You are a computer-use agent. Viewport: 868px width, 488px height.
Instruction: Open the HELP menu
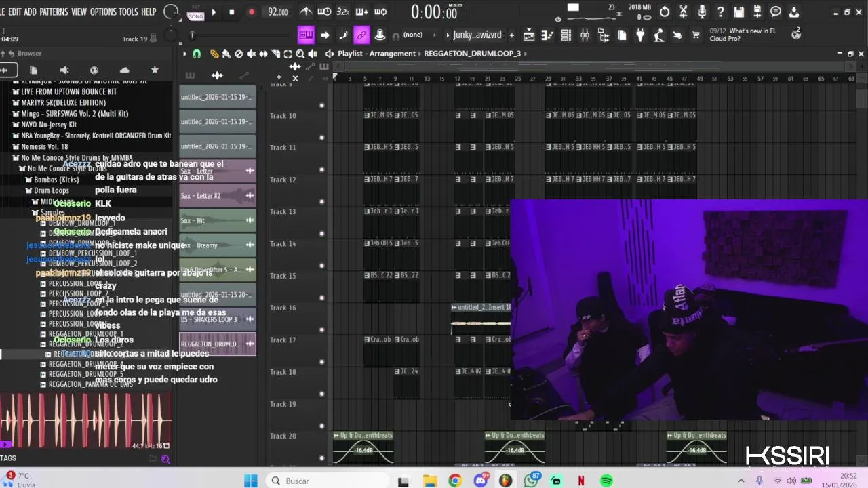click(149, 12)
